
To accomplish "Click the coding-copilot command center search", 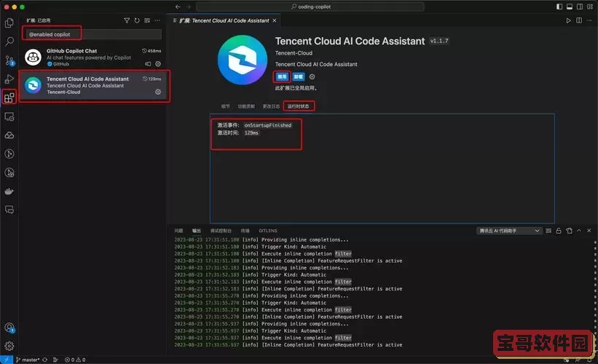I will coord(310,7).
